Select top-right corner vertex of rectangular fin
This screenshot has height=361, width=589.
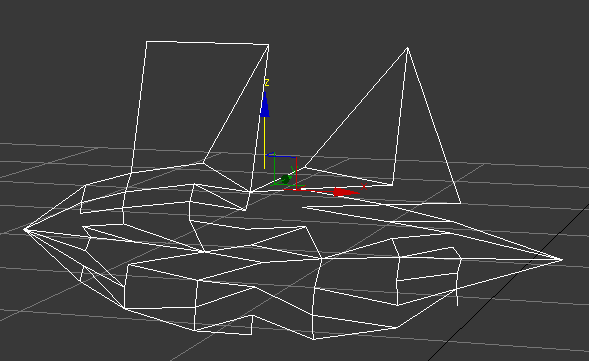point(268,45)
